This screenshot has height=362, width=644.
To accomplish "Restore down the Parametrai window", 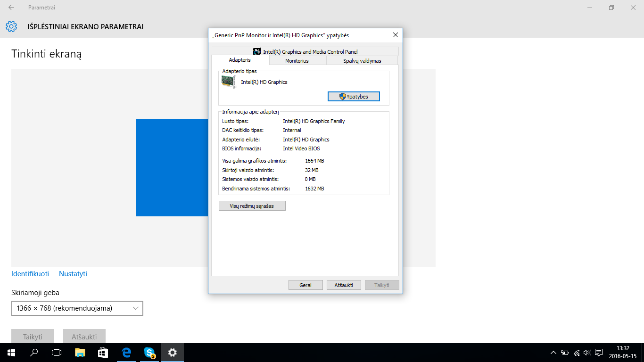I will [611, 8].
